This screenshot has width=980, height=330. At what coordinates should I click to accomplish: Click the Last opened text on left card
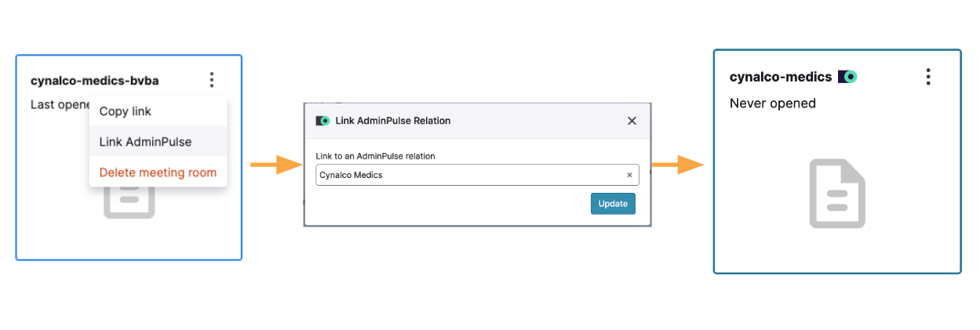point(60,104)
